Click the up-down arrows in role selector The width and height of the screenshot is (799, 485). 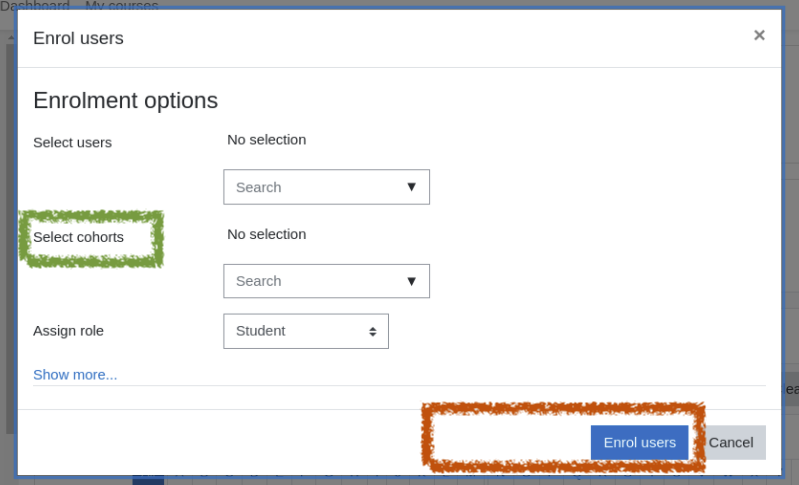(x=373, y=332)
